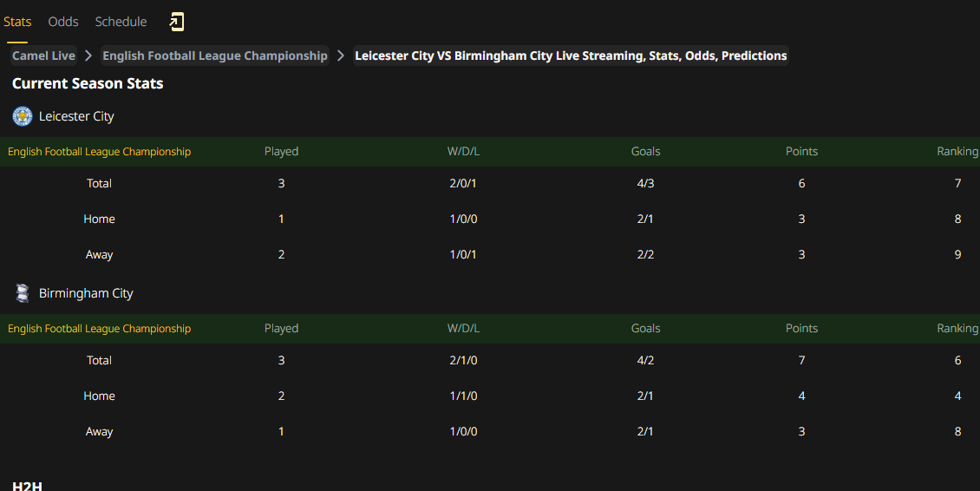Click Birmingham's Ranking column header
This screenshot has width=980, height=491.
(957, 329)
